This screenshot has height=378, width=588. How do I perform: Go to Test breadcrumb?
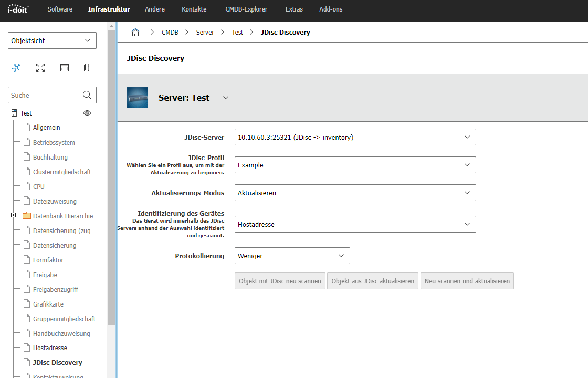click(237, 32)
